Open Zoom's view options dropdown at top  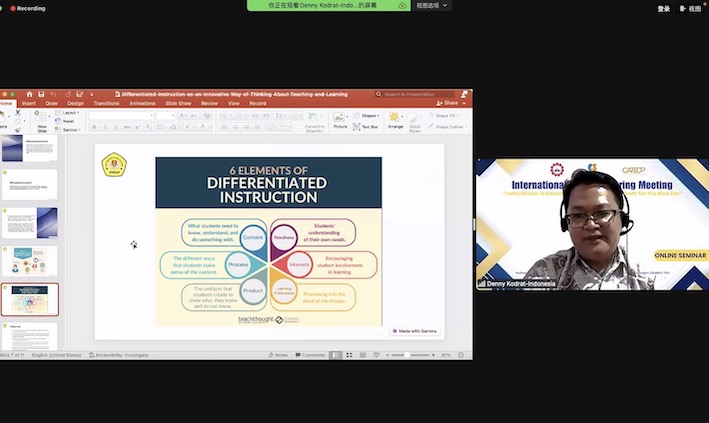pos(431,5)
